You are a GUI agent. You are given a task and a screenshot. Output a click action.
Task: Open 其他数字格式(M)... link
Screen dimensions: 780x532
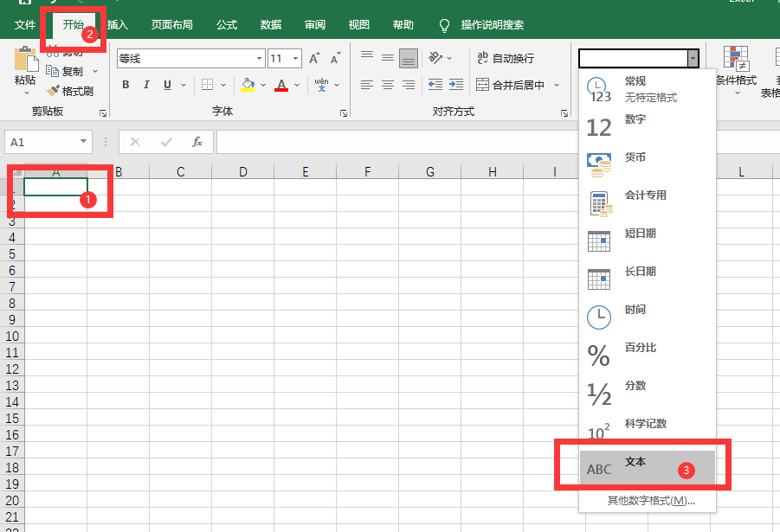tap(651, 501)
